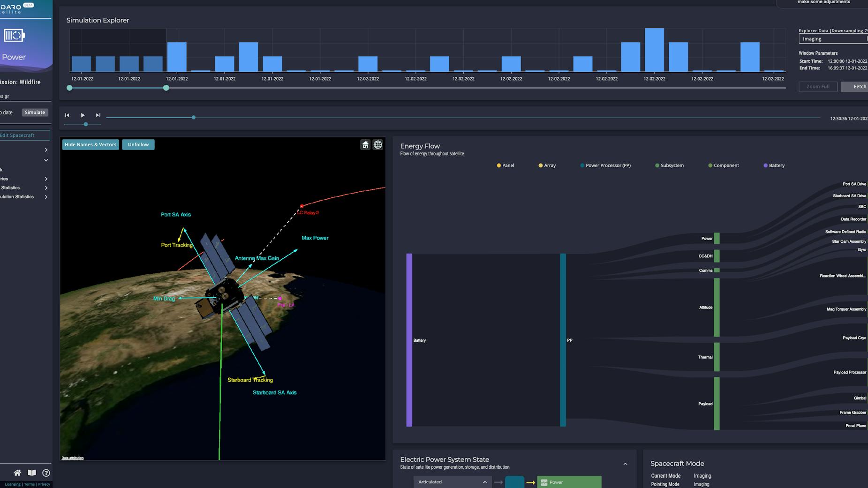Select the globe view icon in the viewport
Image resolution: width=868 pixels, height=488 pixels.
(378, 144)
